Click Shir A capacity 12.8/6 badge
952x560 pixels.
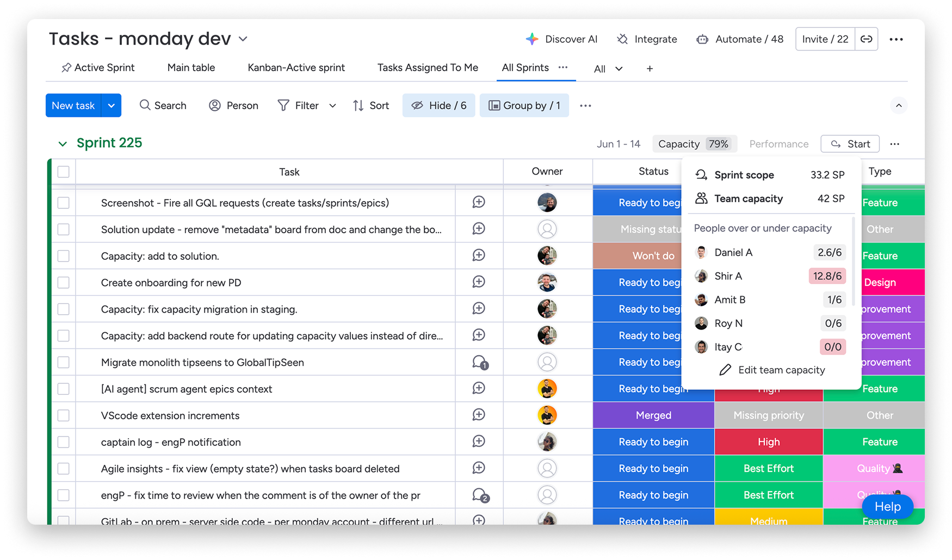(x=827, y=276)
